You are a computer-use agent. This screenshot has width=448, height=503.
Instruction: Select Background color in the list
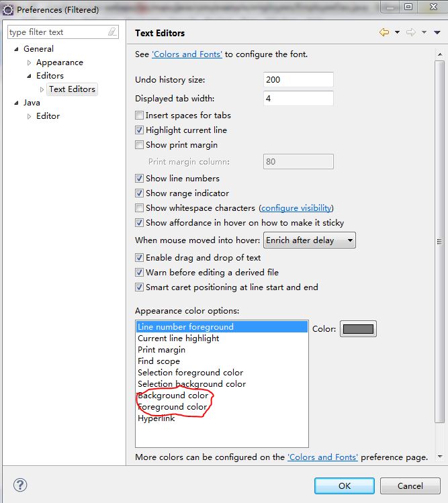(173, 396)
